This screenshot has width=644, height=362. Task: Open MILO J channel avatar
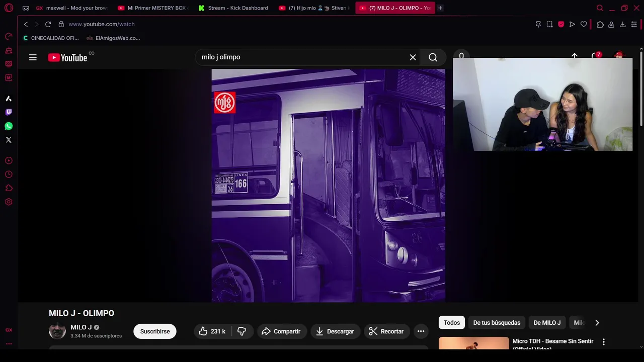pyautogui.click(x=57, y=331)
